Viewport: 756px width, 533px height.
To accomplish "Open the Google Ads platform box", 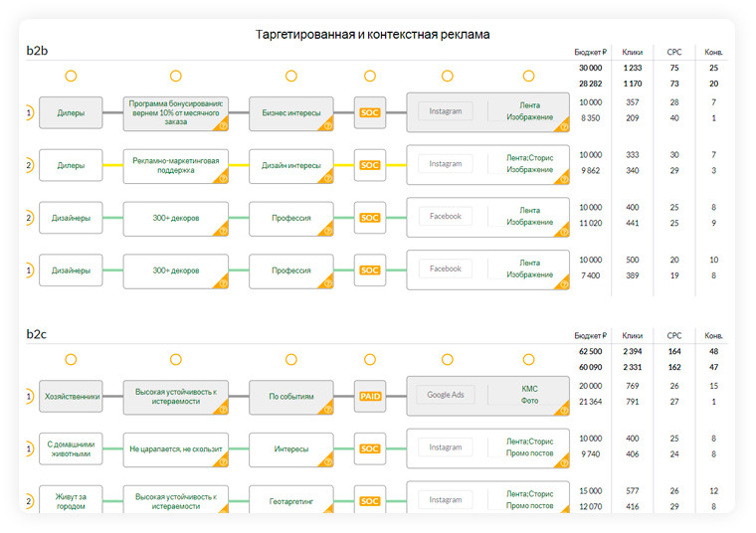I will point(446,396).
